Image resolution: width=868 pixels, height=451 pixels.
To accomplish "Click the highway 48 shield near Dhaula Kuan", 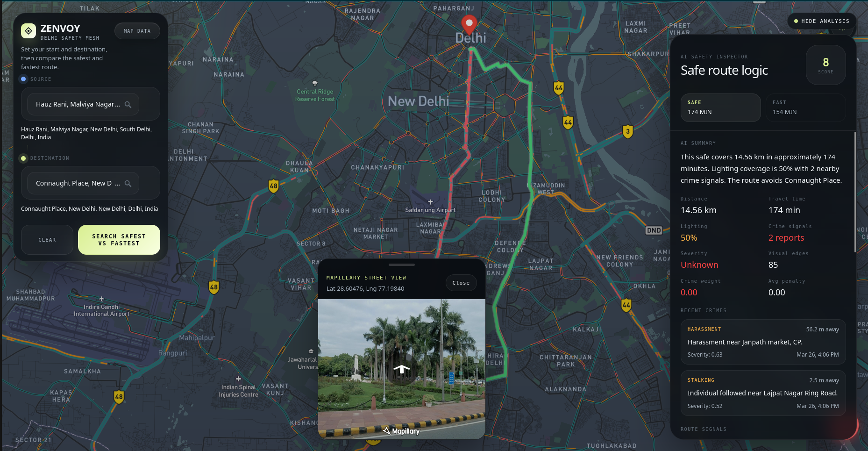I will [x=274, y=186].
